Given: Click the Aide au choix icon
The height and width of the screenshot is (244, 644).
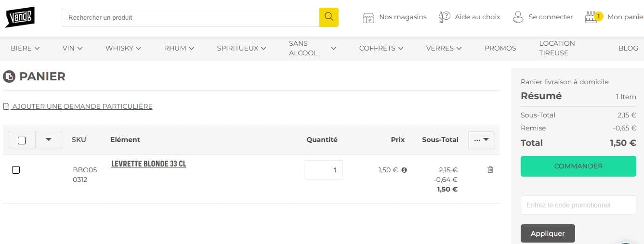Looking at the screenshot, I should [444, 17].
